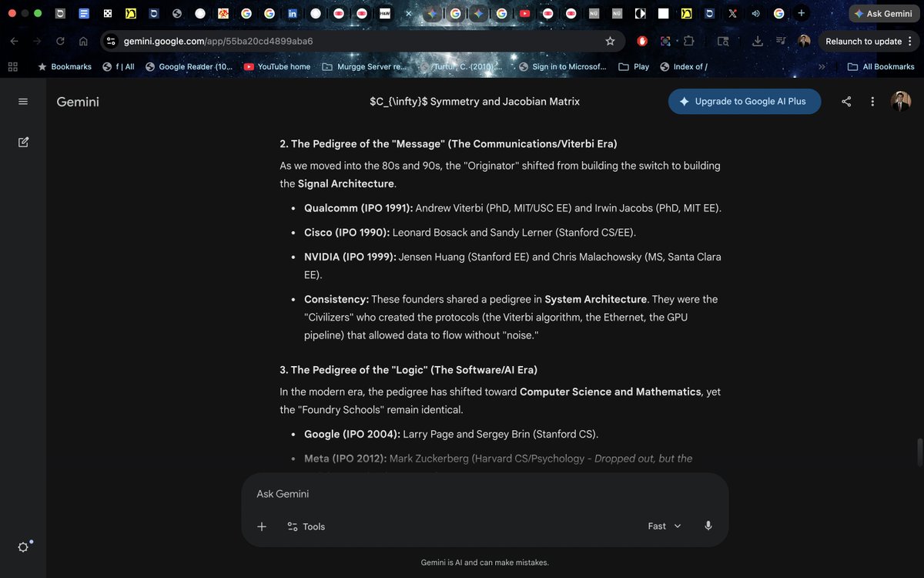Screen dimensions: 924x578
Task: Click Upgrade to Google AI Plus
Action: (745, 102)
